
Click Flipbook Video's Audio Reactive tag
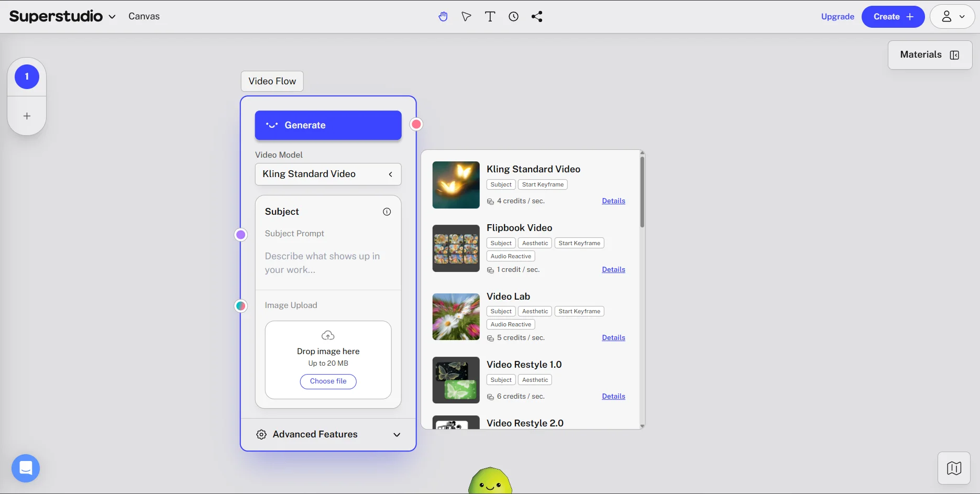tap(511, 256)
